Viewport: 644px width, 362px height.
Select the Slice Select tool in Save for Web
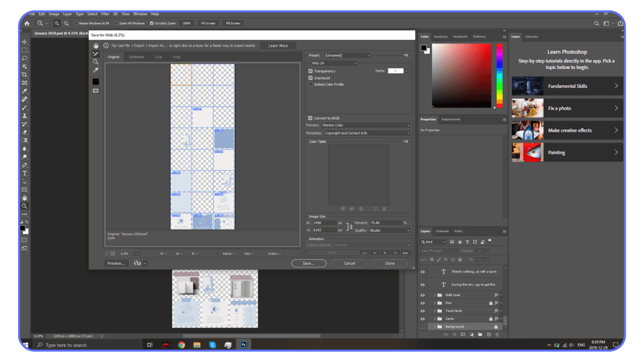tap(96, 54)
